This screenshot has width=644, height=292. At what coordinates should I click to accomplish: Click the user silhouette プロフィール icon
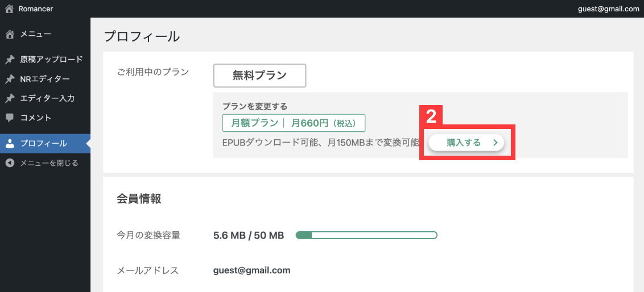click(10, 143)
